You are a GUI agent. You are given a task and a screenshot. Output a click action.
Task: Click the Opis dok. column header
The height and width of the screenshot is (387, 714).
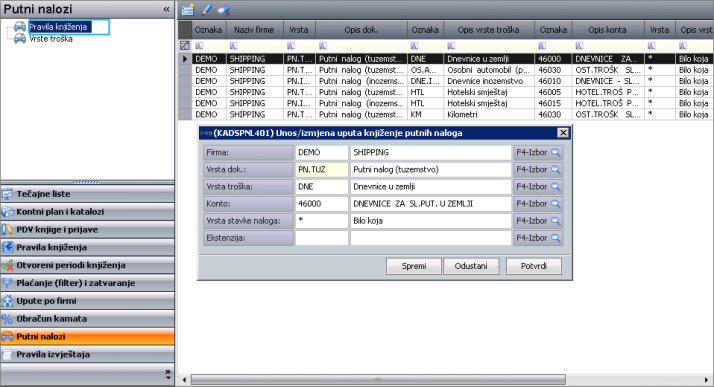[x=361, y=30]
